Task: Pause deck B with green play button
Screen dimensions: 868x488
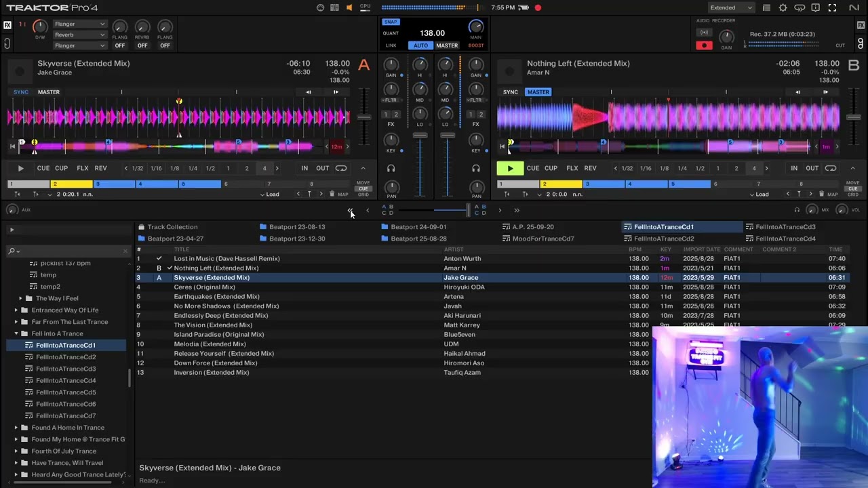Action: tap(510, 168)
